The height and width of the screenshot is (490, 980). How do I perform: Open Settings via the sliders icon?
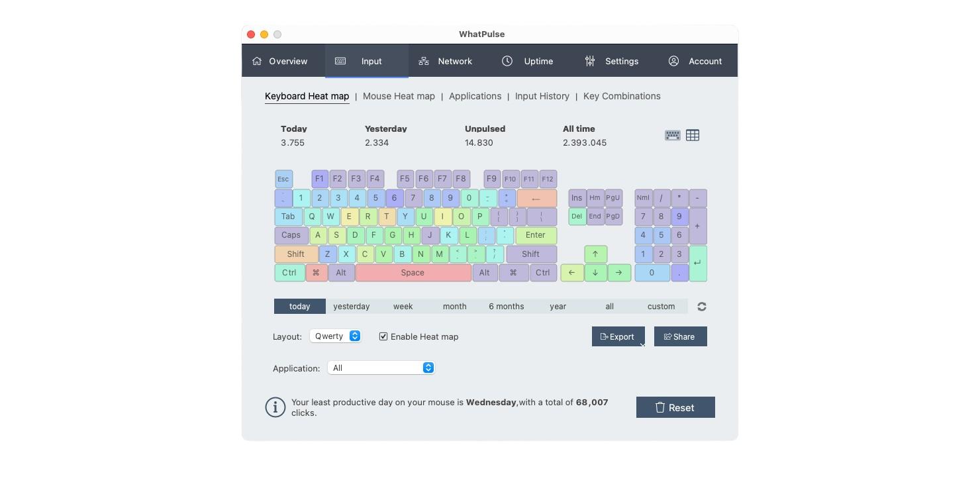click(589, 60)
